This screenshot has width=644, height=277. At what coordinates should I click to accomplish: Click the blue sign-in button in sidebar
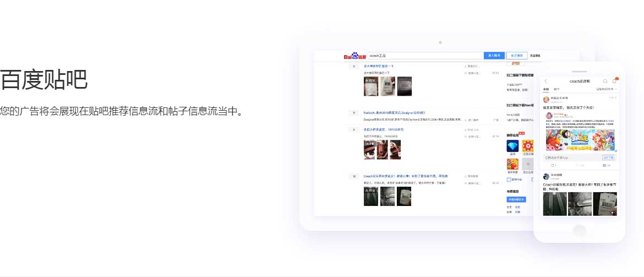[x=516, y=199]
